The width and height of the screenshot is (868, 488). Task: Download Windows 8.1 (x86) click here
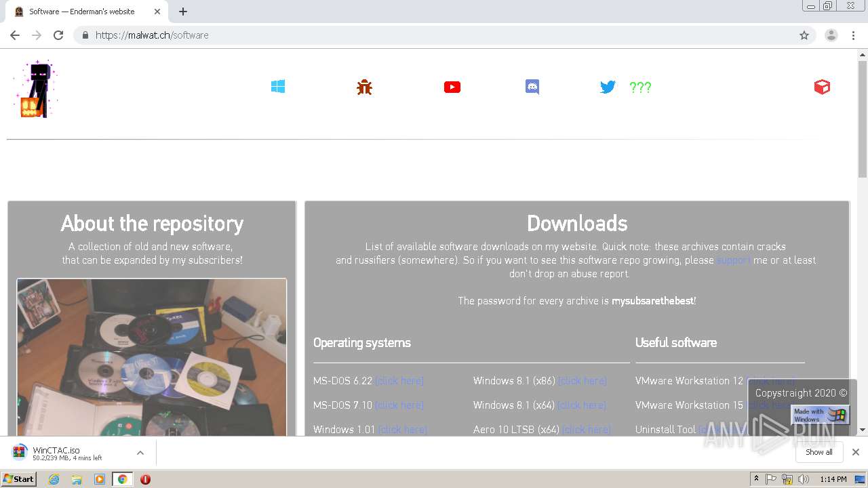[x=583, y=381]
